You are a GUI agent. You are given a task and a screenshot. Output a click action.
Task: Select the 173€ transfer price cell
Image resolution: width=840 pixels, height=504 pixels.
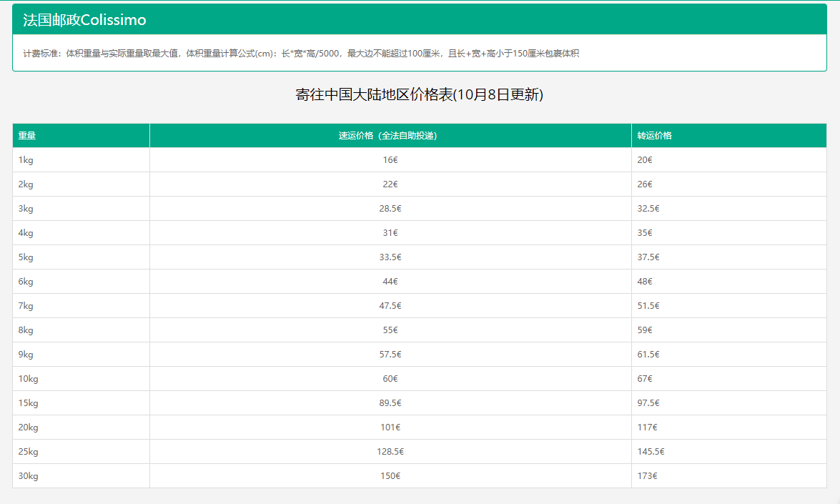pyautogui.click(x=729, y=475)
